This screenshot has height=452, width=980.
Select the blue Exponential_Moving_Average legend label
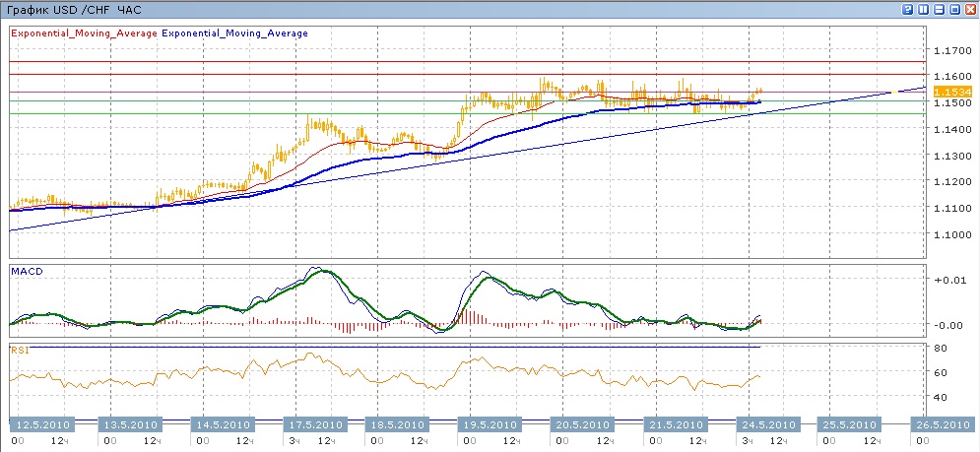click(x=234, y=33)
